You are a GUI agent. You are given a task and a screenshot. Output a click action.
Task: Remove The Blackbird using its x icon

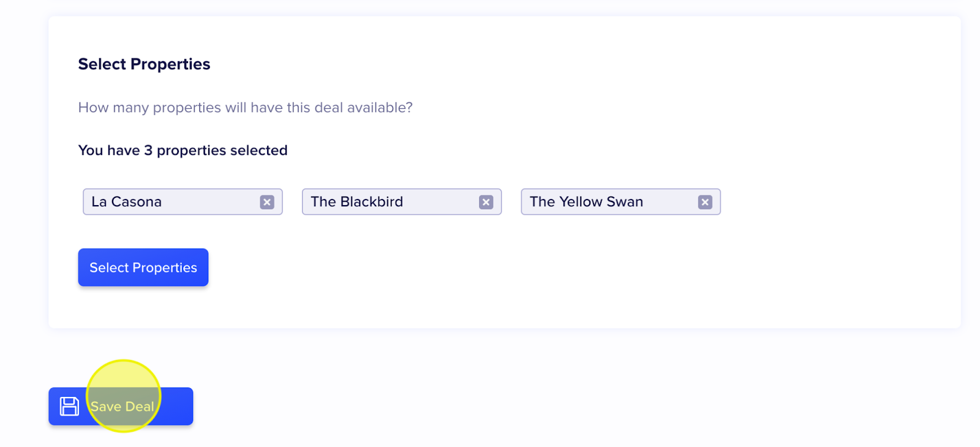[486, 202]
